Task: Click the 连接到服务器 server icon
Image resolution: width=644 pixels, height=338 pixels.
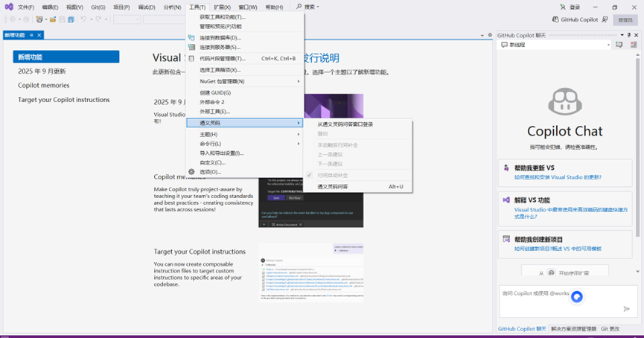Action: point(191,47)
